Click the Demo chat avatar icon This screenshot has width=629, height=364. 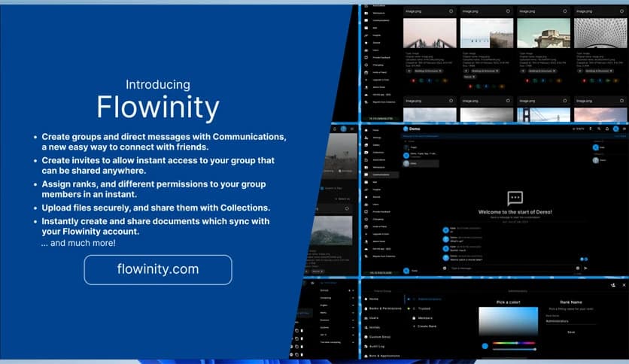[406, 129]
